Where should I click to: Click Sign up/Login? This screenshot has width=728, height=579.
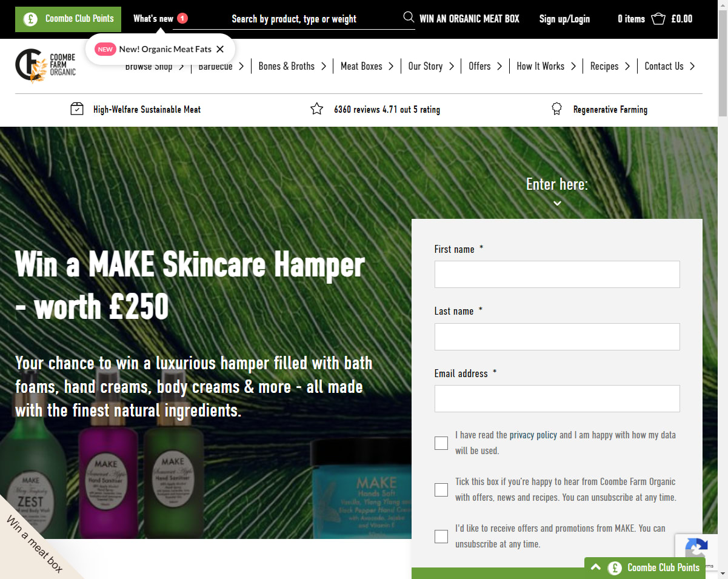tap(564, 19)
